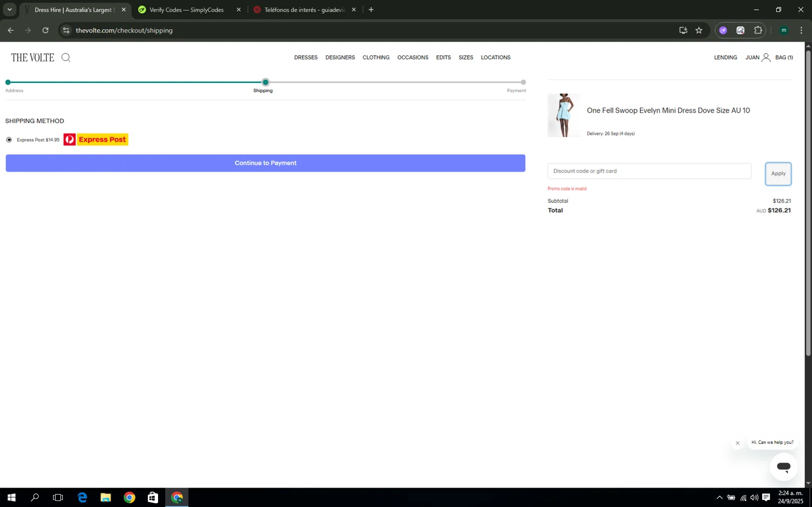
Task: Click the One Fell Swoop Evelyn Mini Dress title
Action: 668,110
